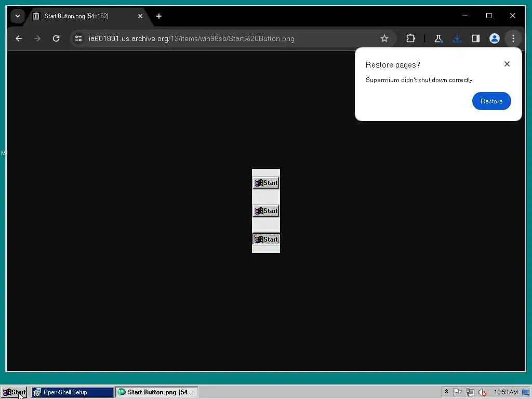This screenshot has height=399, width=532.
Task: Toggle the browser side panel
Action: (476, 38)
